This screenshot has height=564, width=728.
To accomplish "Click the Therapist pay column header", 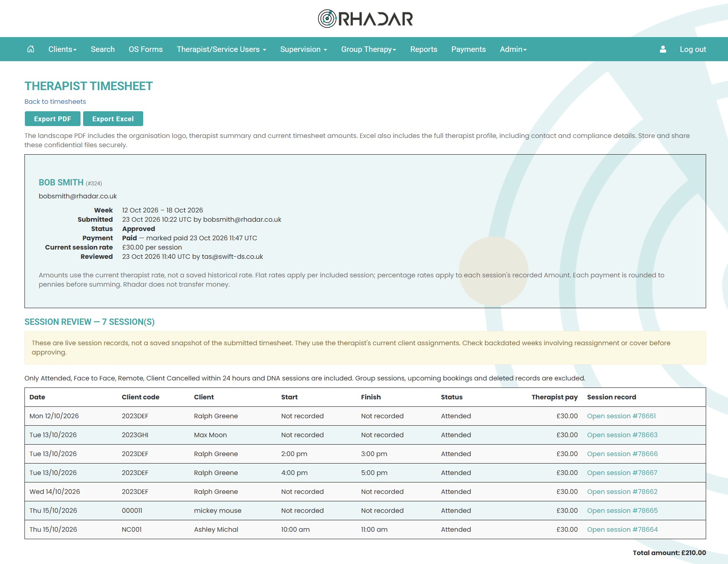I will pos(554,397).
